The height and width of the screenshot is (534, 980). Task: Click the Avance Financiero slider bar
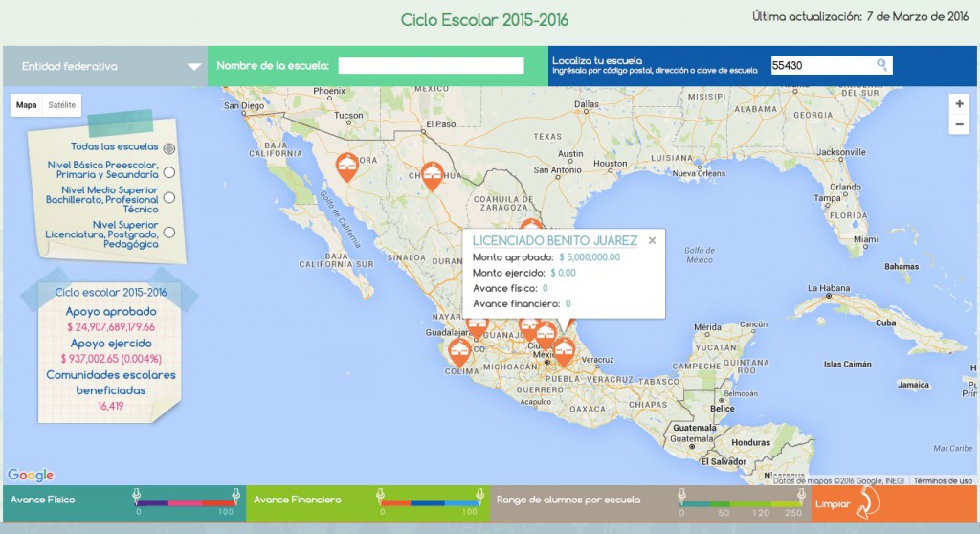coord(429,501)
